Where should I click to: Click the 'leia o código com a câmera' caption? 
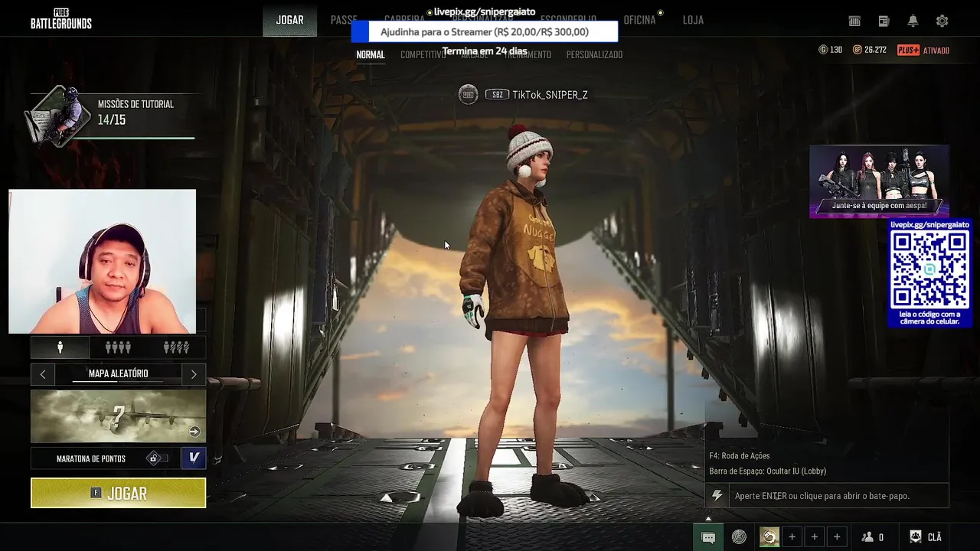[929, 318]
